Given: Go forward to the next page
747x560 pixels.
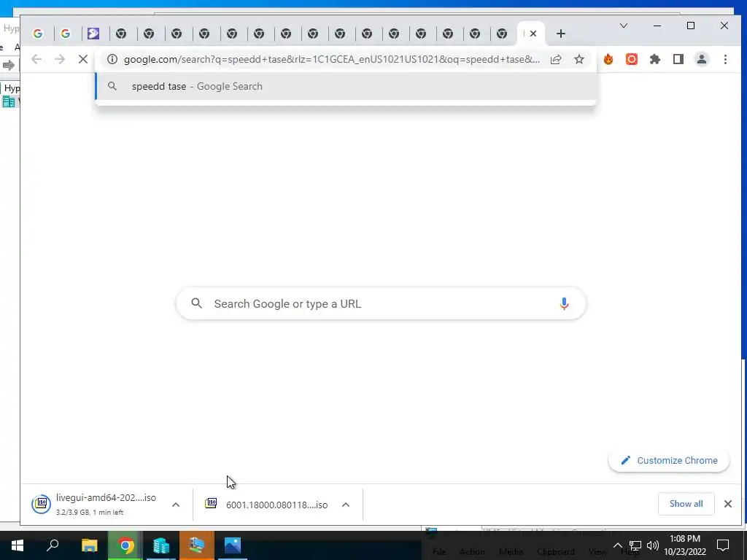Looking at the screenshot, I should click(60, 60).
